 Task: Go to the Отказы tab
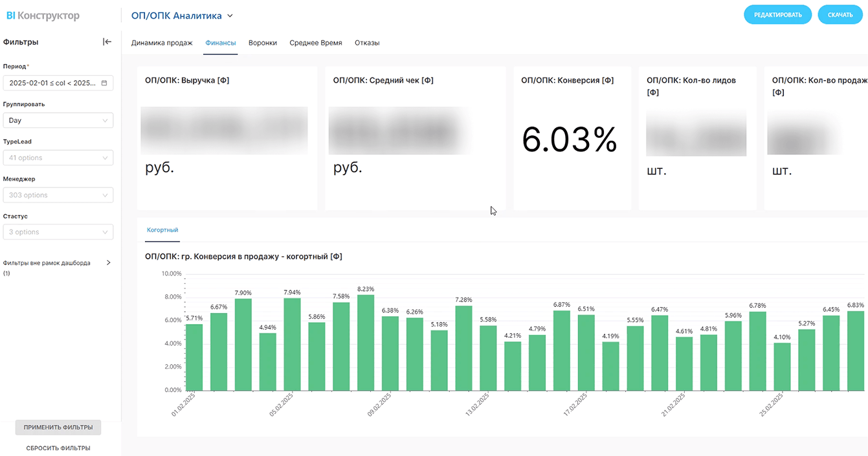click(367, 43)
